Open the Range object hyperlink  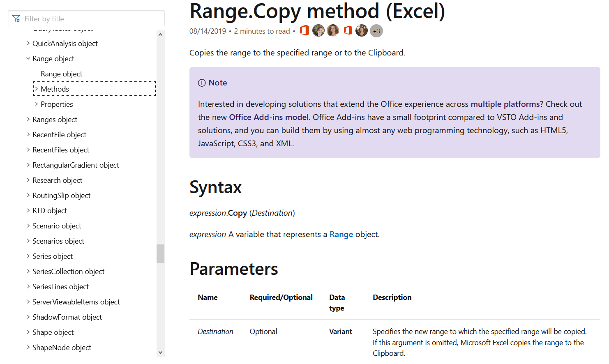point(341,234)
